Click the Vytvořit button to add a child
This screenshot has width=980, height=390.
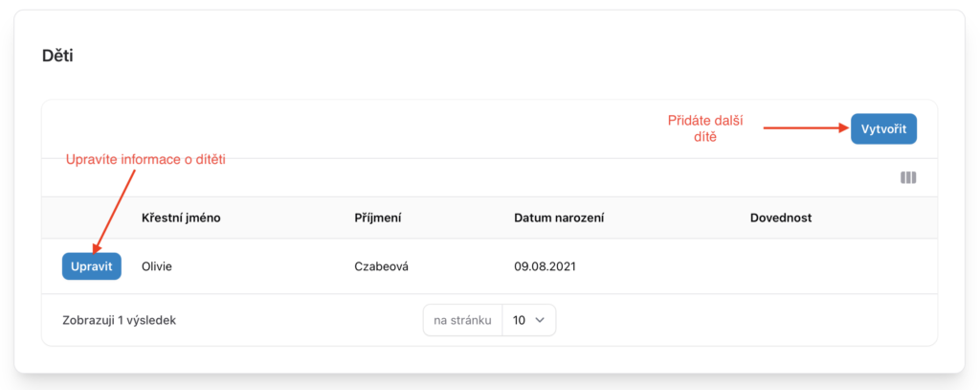883,128
